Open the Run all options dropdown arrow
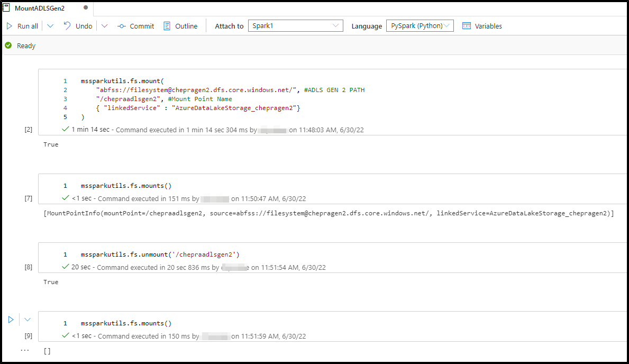 [x=50, y=26]
